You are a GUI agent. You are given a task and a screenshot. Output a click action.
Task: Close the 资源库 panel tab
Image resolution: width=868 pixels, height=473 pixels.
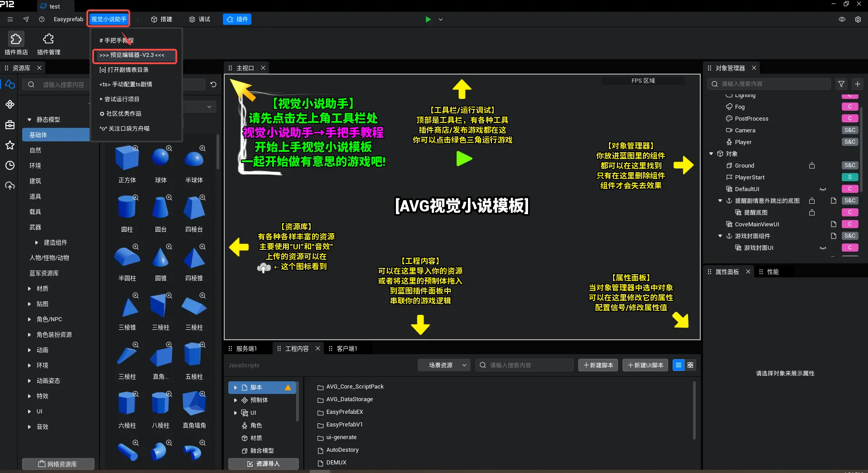click(39, 68)
